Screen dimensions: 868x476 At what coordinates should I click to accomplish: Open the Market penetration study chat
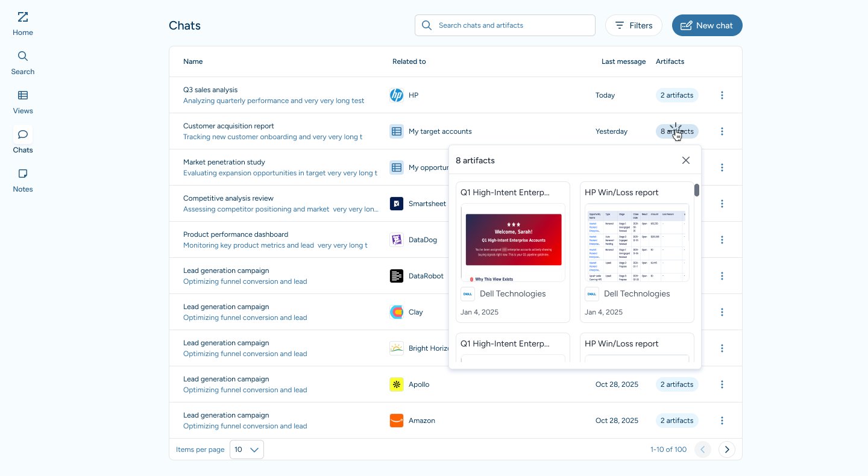[224, 162]
